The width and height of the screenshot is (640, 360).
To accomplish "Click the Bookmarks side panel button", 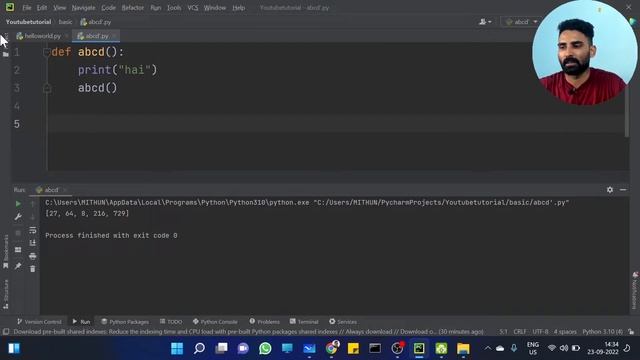I will pos(6,251).
